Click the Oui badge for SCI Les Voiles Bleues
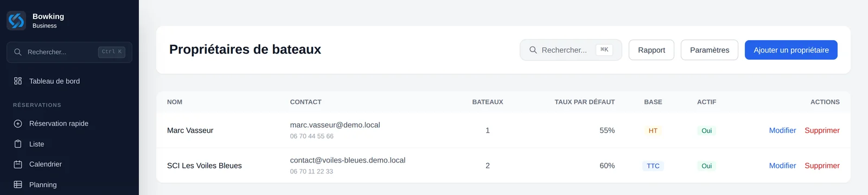 click(x=706, y=166)
